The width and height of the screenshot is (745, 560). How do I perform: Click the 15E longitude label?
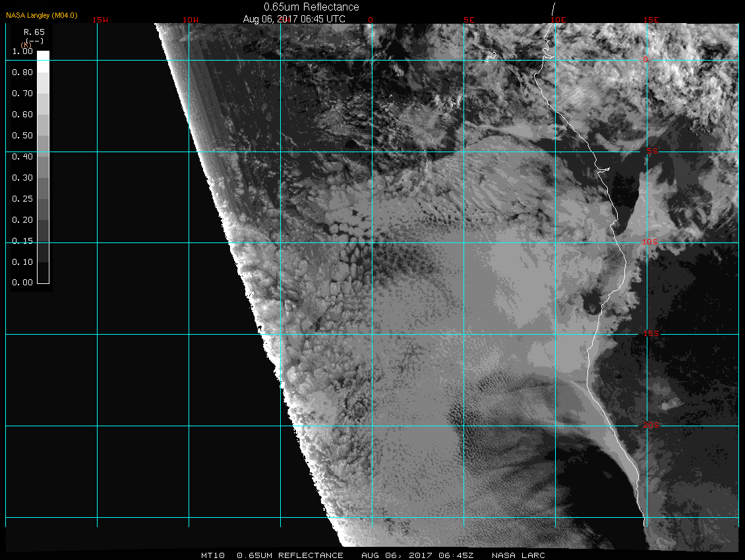651,20
